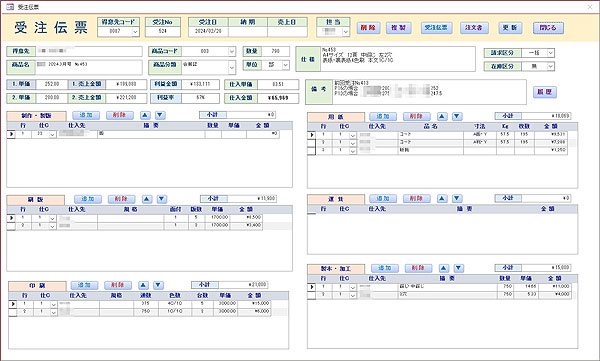Click 注文書 button at top
This screenshot has height=361, width=600.
coord(474,28)
